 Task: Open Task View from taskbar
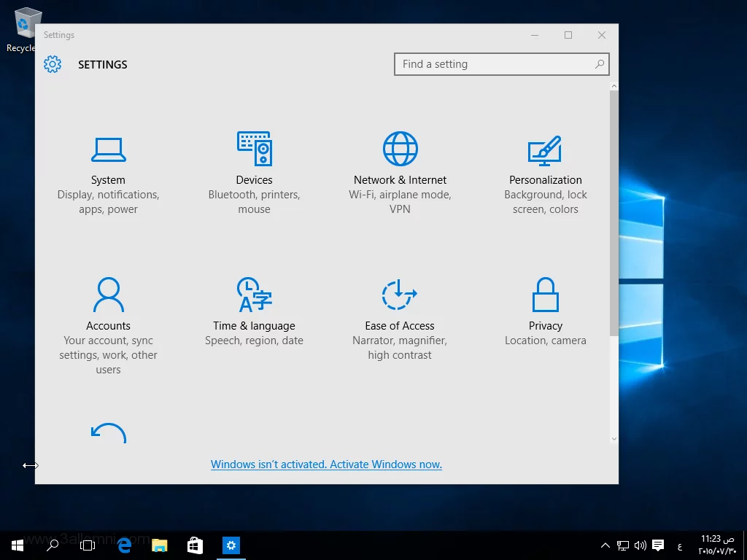click(x=88, y=545)
